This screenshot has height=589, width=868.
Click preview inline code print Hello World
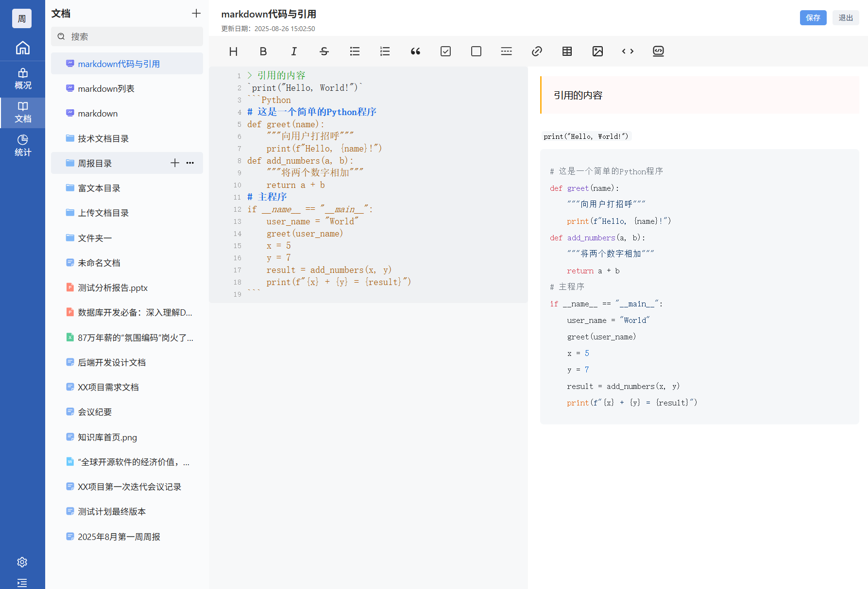click(x=586, y=136)
